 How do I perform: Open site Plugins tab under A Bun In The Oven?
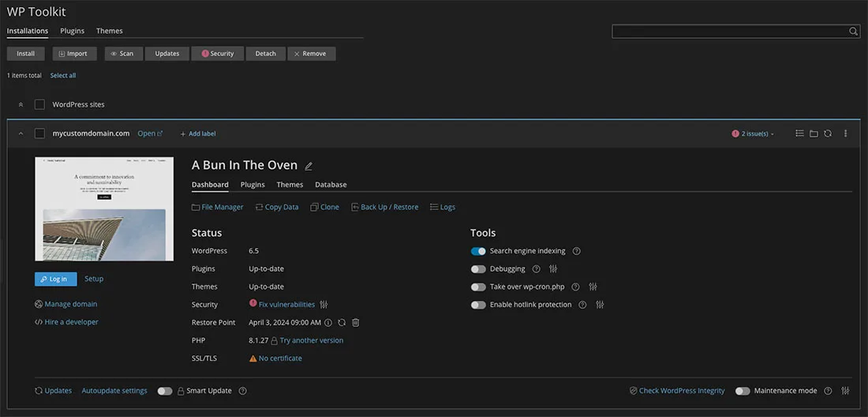point(253,184)
